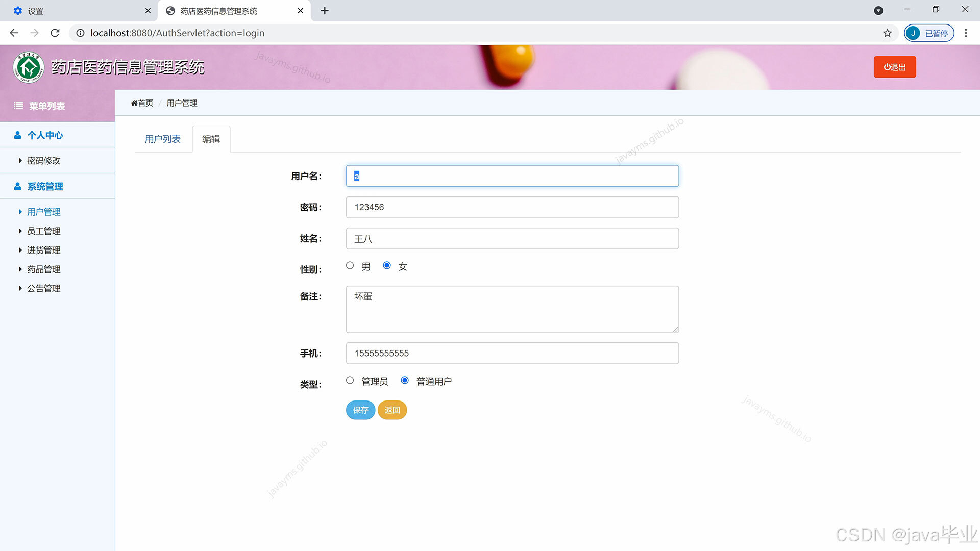Click the home icon in breadcrumb
This screenshot has height=551, width=980.
coord(134,103)
